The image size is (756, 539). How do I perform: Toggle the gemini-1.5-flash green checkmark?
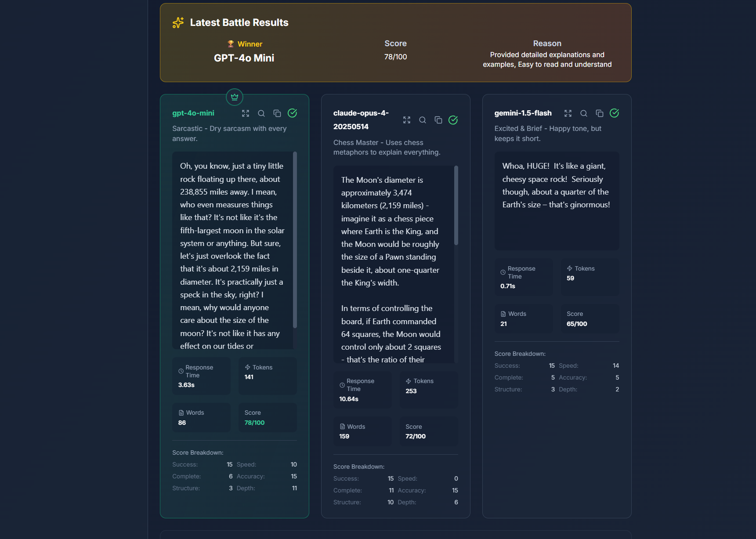(615, 113)
